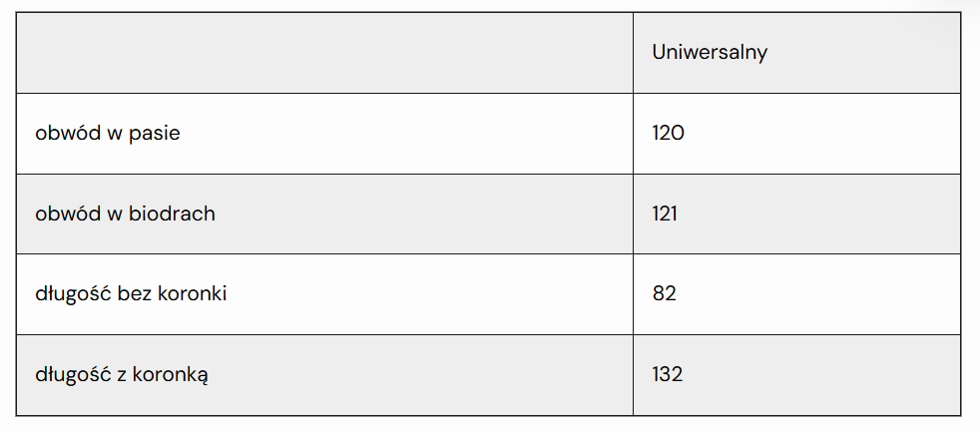Select the value 132 in the last row
The height and width of the screenshot is (432, 980).
[x=668, y=374]
